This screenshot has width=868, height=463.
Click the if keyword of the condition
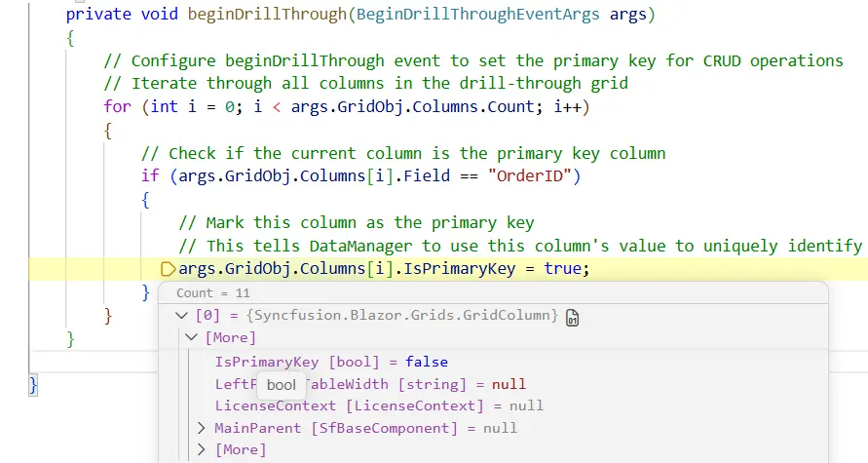[x=150, y=176]
